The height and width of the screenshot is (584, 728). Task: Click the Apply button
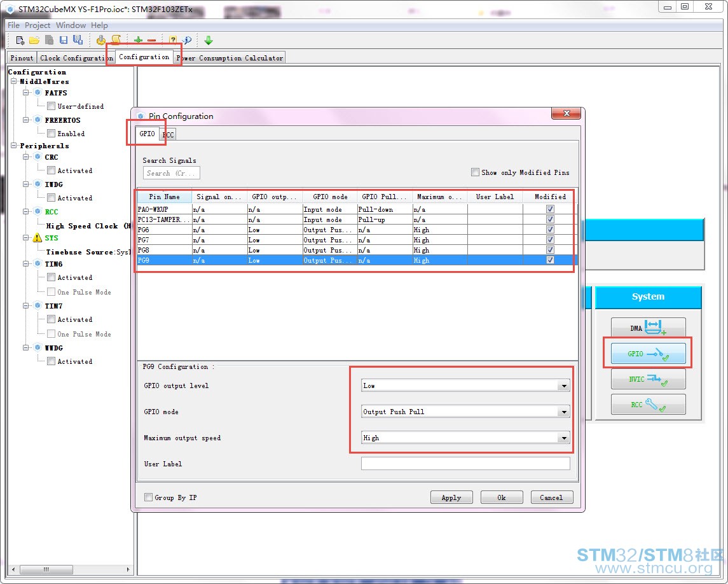tap(451, 497)
